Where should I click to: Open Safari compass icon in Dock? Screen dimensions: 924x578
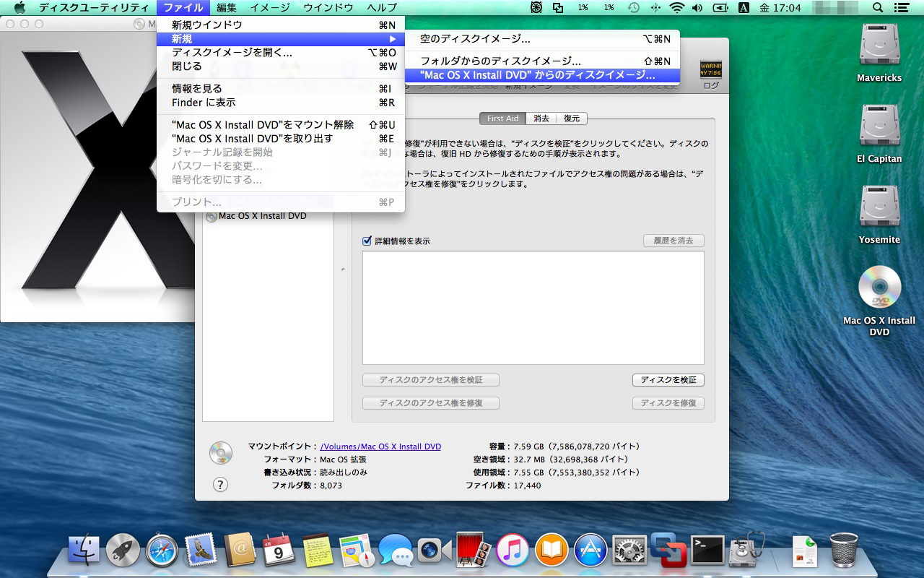coord(162,551)
